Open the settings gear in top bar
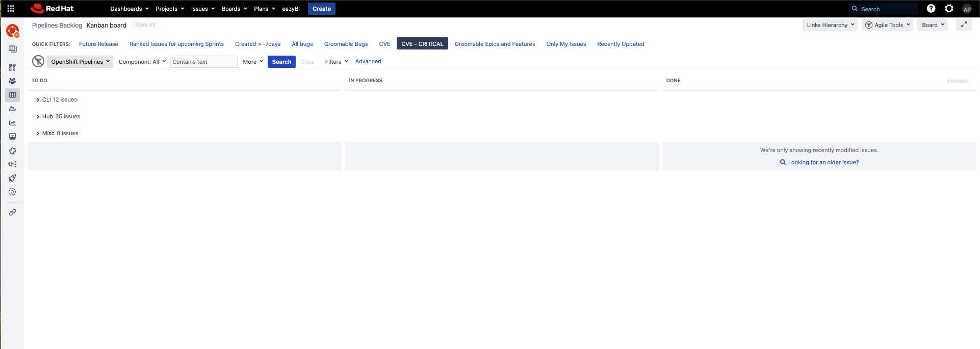 (949, 9)
